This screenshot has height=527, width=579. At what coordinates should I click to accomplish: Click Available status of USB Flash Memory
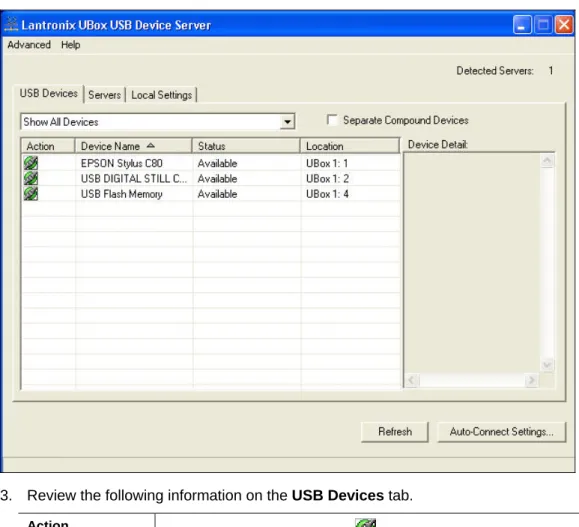pos(217,194)
